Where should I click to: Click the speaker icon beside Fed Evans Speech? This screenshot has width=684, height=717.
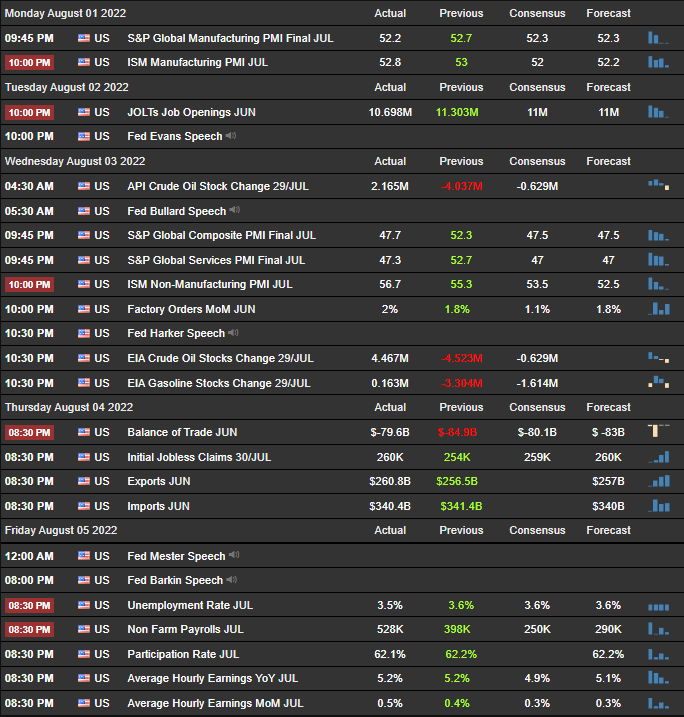tap(231, 136)
